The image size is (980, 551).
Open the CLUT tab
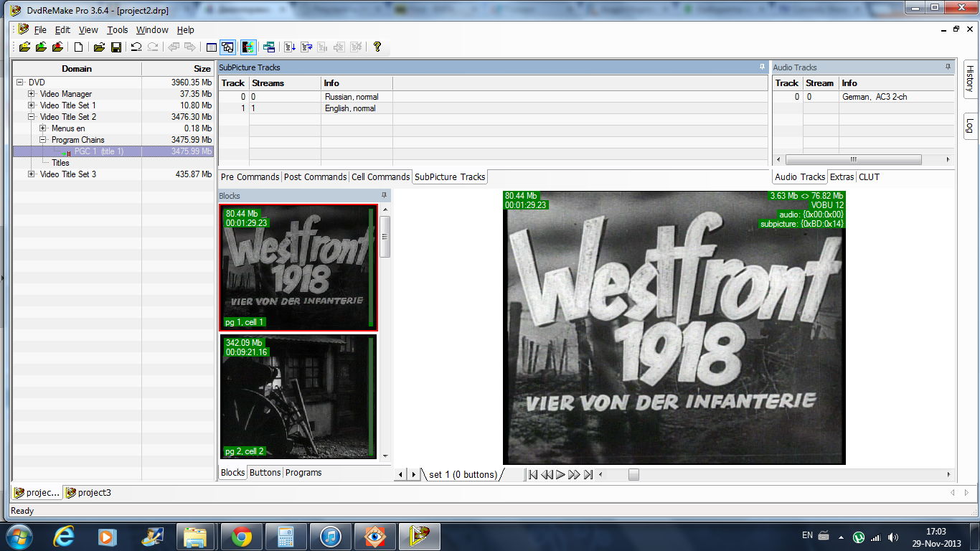click(x=869, y=177)
